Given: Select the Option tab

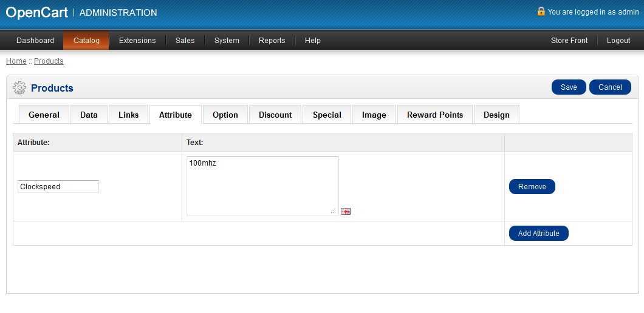Looking at the screenshot, I should click(x=225, y=115).
